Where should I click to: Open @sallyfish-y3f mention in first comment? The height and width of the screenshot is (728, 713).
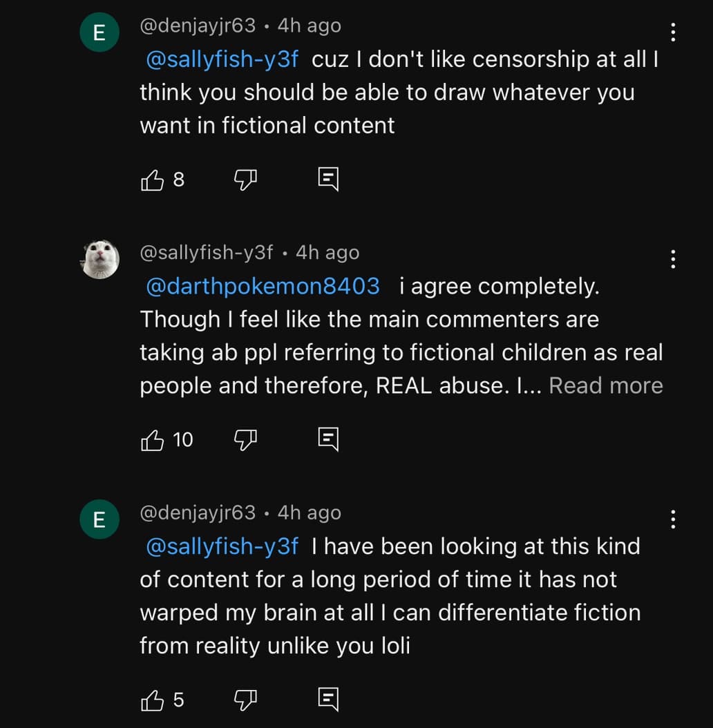222,59
